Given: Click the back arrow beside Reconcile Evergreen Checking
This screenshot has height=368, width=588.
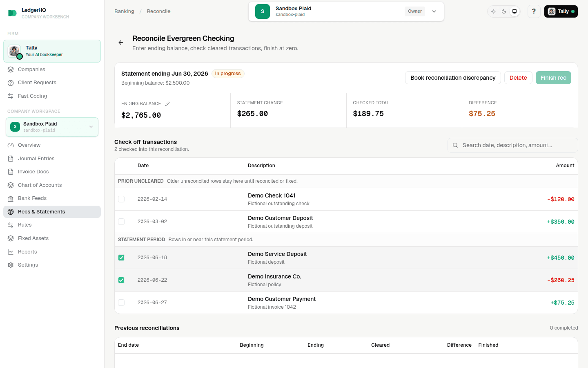Looking at the screenshot, I should pyautogui.click(x=121, y=43).
